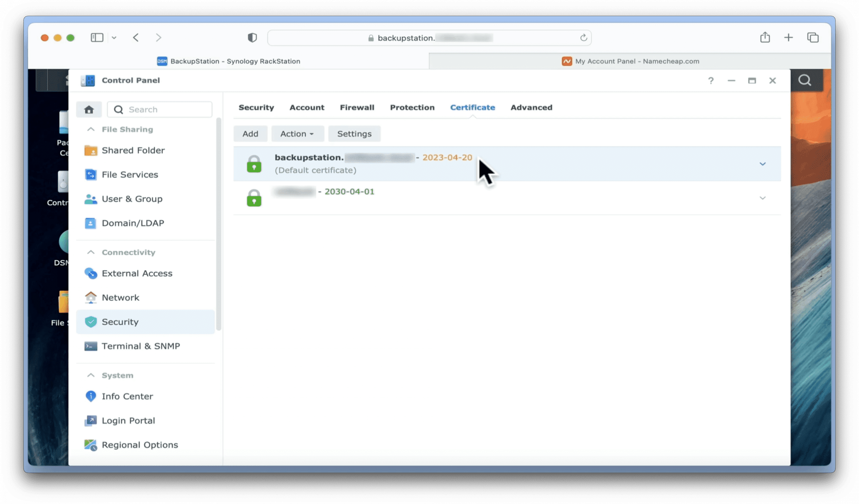Reload the page with the refresh icon
Viewport: 859px width, 504px height.
coord(584,38)
